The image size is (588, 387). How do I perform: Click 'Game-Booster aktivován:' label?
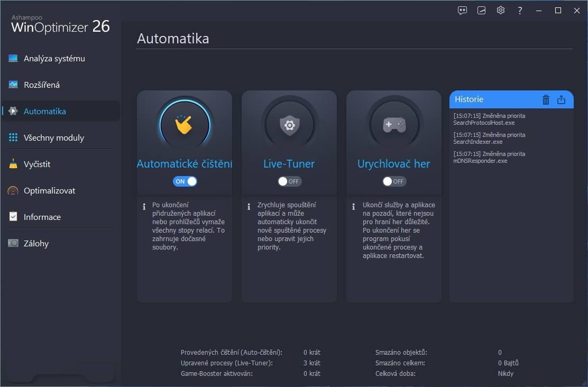click(217, 373)
